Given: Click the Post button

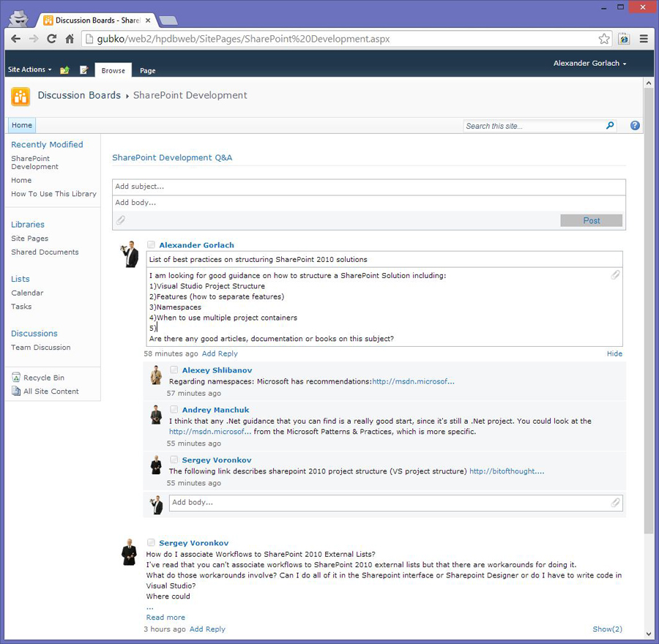Looking at the screenshot, I should (592, 220).
